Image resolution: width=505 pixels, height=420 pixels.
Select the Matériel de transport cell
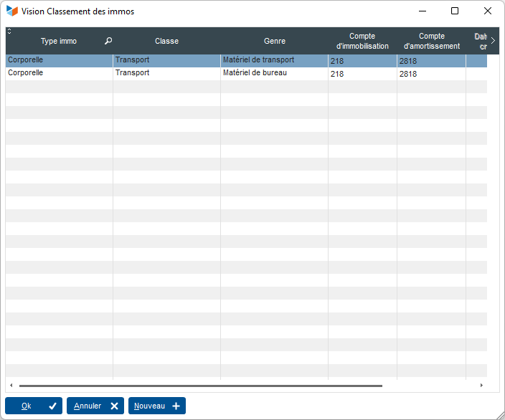258,60
